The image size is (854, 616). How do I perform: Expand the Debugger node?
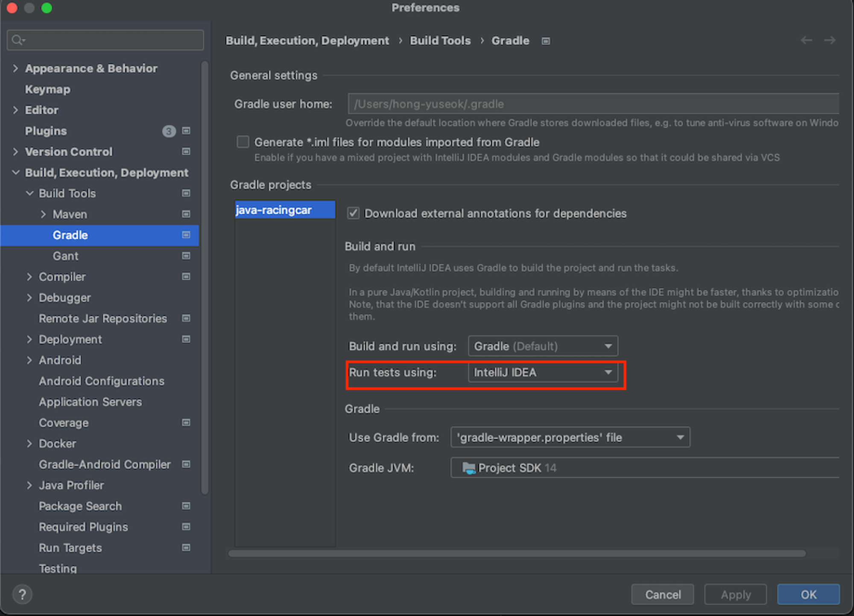click(29, 298)
